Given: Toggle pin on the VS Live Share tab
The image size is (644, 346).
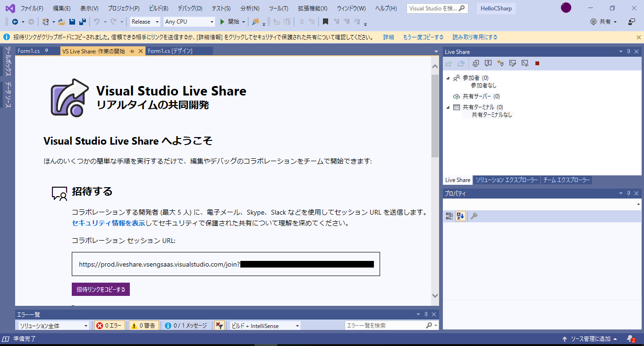Looking at the screenshot, I should coord(132,51).
